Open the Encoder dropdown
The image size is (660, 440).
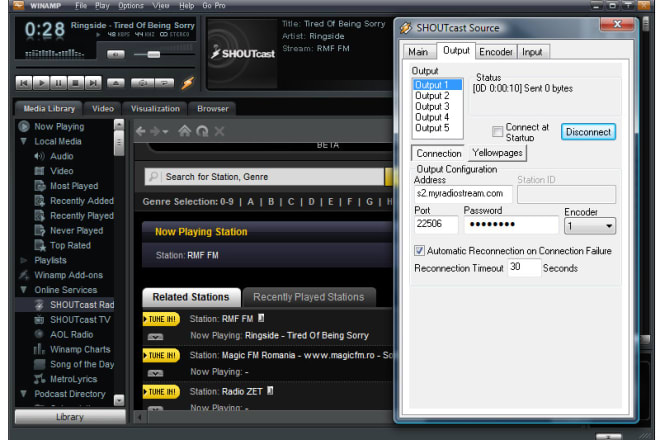click(x=590, y=226)
